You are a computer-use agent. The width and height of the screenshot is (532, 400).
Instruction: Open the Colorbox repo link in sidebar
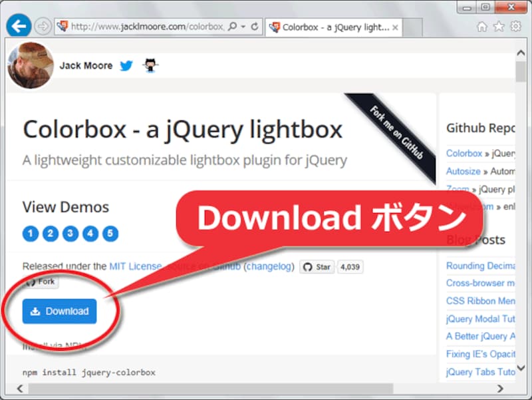pos(464,154)
